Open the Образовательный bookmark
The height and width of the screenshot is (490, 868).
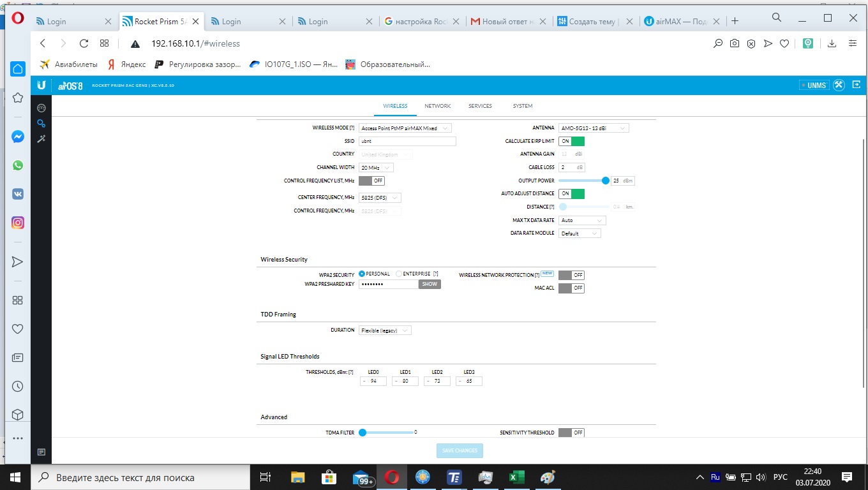[x=387, y=64]
